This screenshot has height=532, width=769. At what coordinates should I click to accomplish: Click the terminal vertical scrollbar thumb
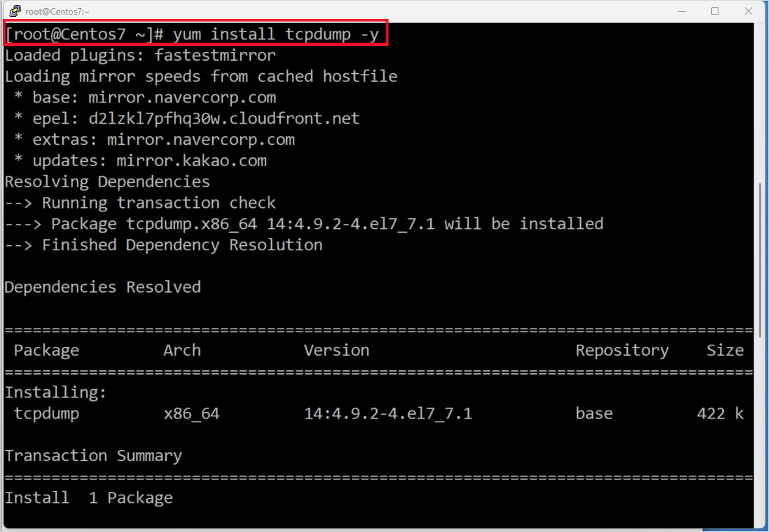pyautogui.click(x=760, y=260)
